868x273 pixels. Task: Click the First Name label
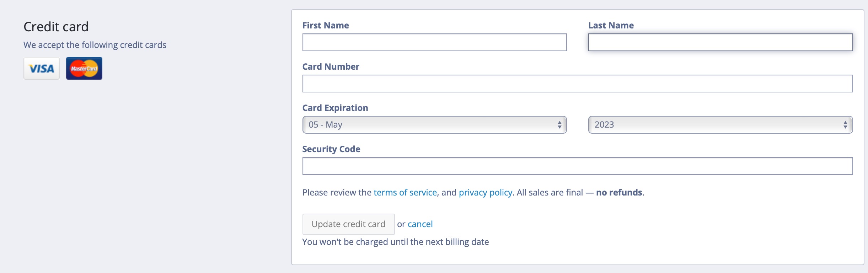(326, 26)
